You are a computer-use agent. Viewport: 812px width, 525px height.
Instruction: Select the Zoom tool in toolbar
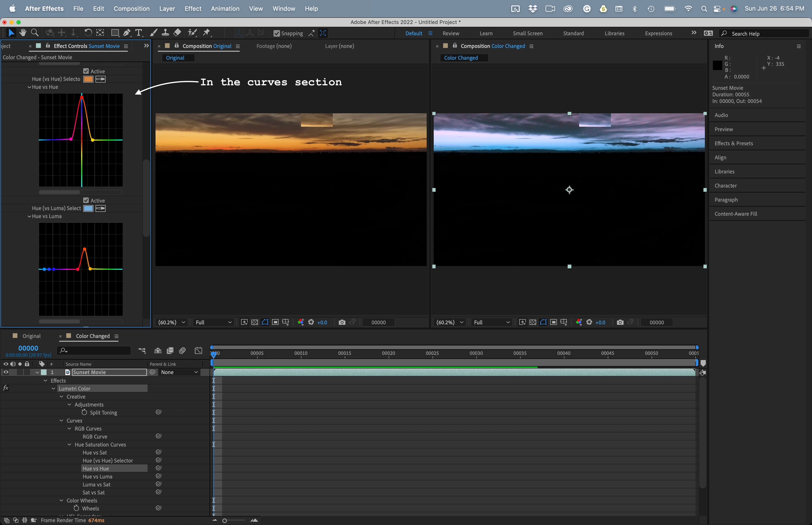coord(34,33)
